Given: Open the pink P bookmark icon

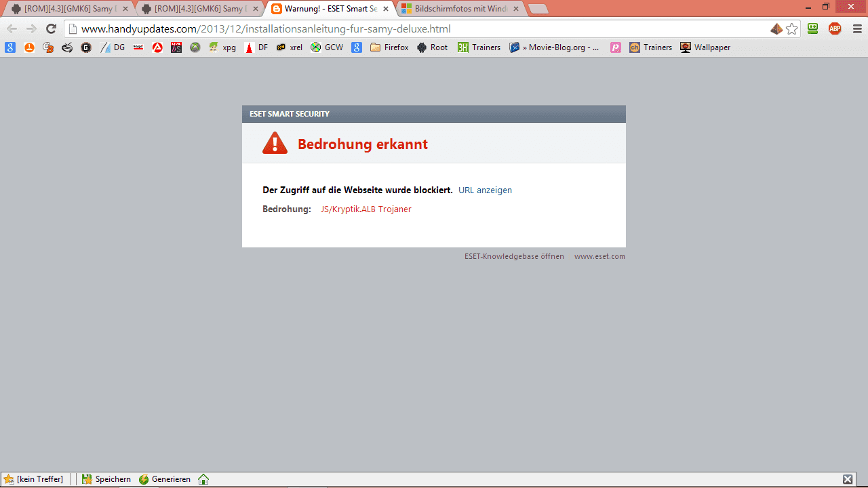Looking at the screenshot, I should [616, 47].
